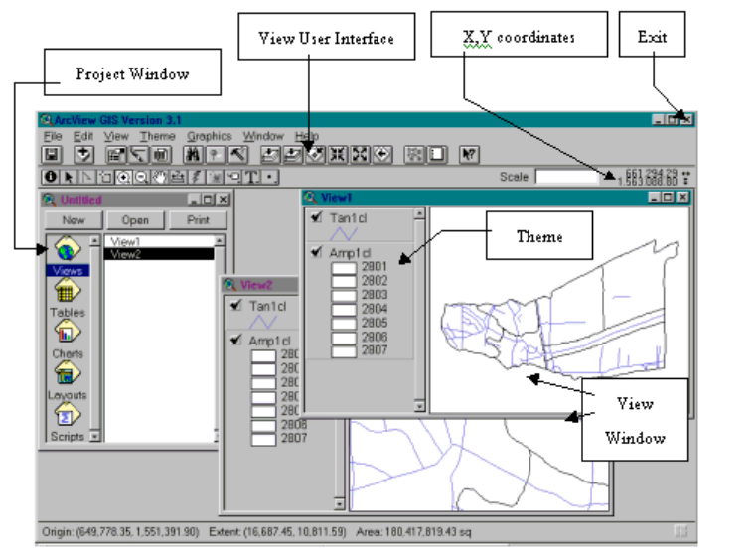Click the Find binoculars icon

tap(193, 155)
